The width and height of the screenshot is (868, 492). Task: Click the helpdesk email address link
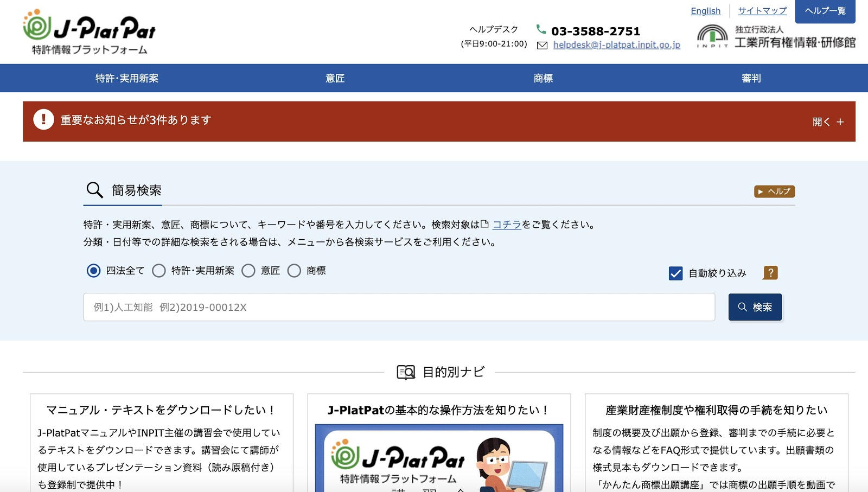pyautogui.click(x=616, y=45)
